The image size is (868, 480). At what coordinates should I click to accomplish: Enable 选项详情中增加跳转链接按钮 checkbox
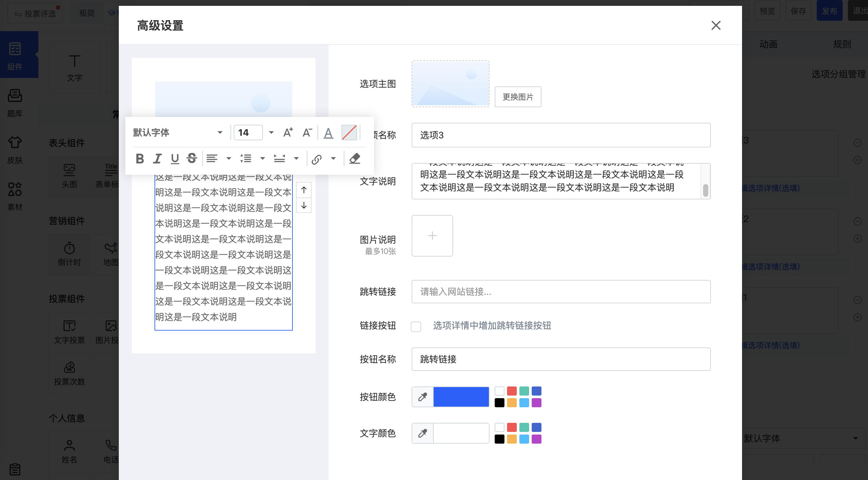click(416, 326)
